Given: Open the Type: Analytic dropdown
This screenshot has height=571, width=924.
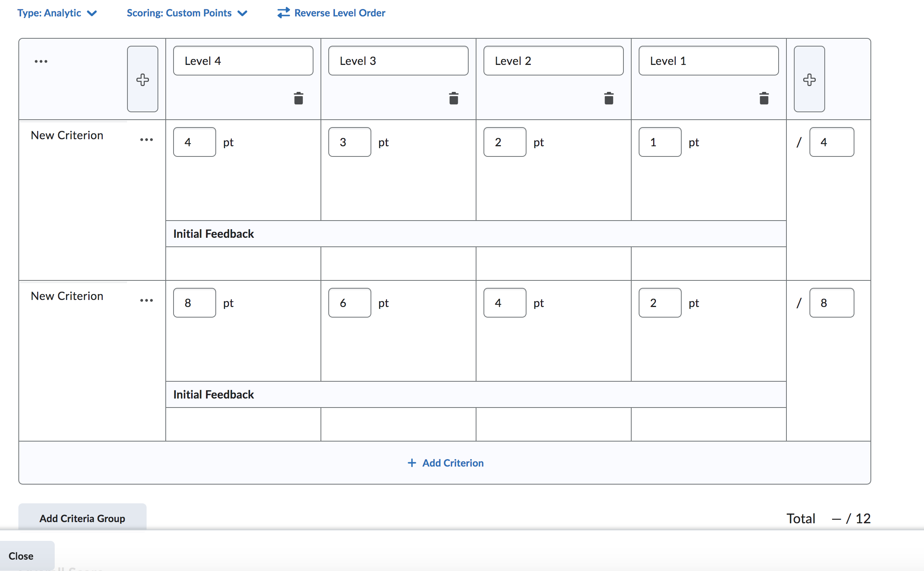Looking at the screenshot, I should tap(57, 13).
